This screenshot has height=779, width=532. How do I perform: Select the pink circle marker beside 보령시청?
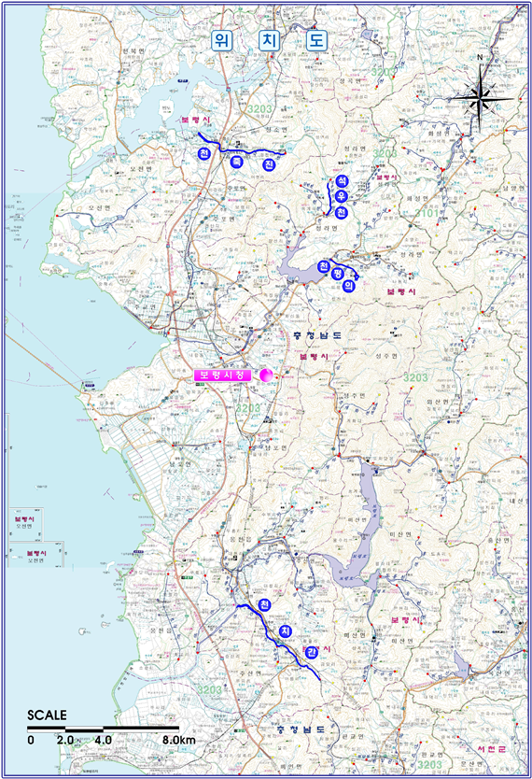(x=266, y=375)
